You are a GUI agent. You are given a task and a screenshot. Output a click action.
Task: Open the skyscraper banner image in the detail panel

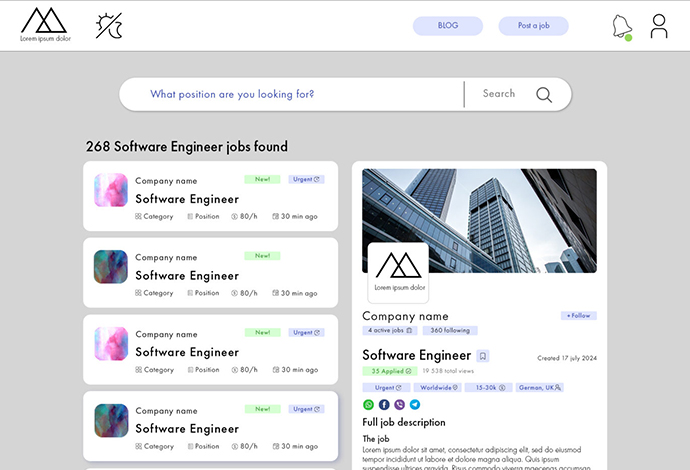479,220
